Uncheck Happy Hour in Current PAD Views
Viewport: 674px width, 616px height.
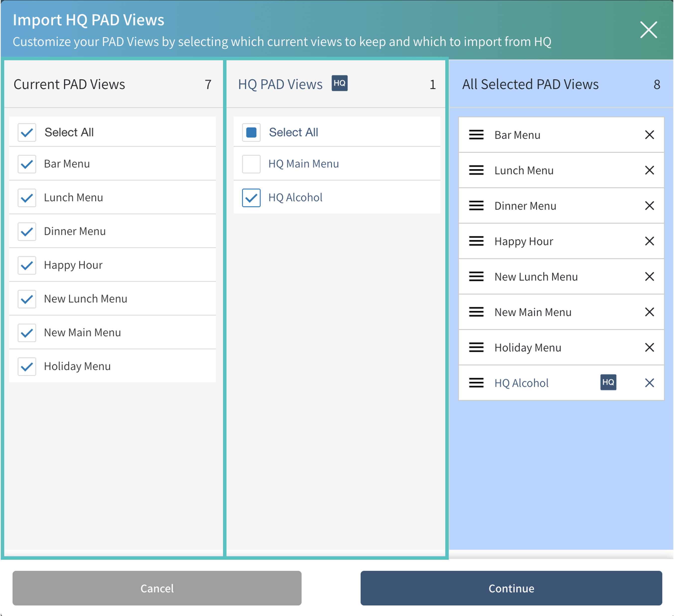[x=27, y=265]
